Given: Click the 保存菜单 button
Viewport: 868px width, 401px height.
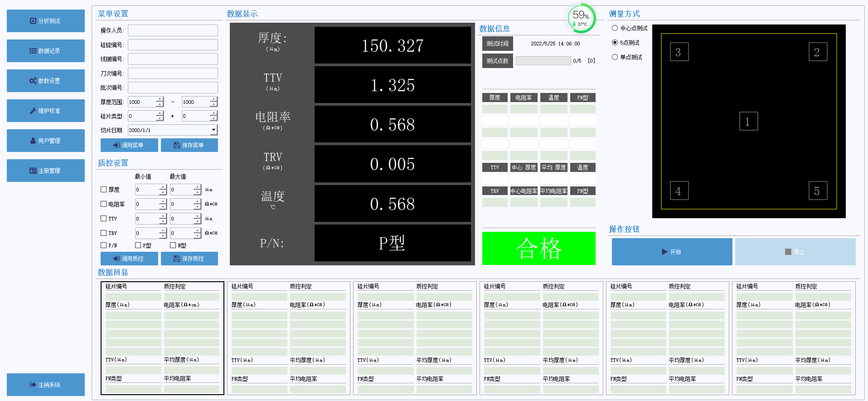Looking at the screenshot, I should click(189, 145).
